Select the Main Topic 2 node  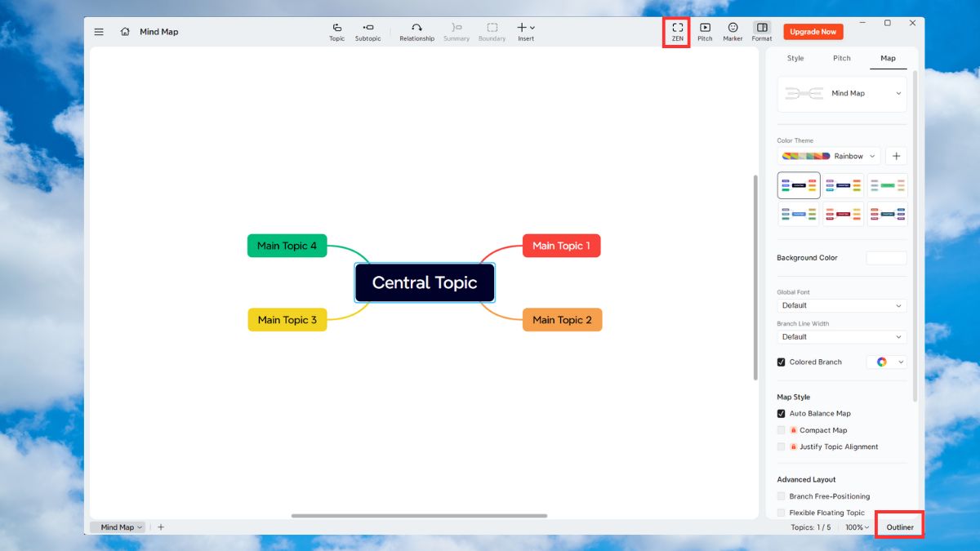tap(562, 320)
